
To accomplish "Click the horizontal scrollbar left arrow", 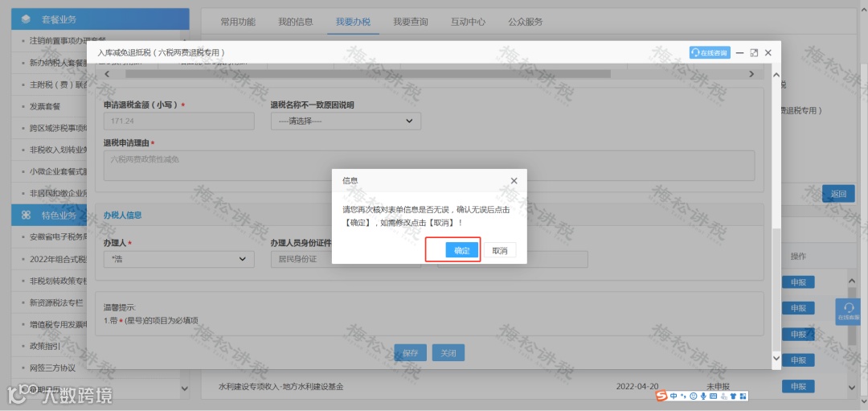I will pos(107,74).
